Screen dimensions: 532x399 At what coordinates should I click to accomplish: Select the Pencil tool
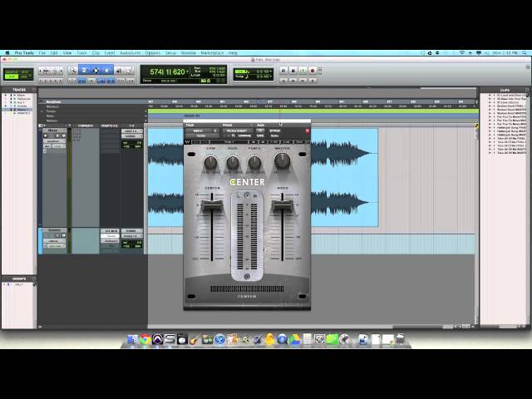tap(130, 71)
